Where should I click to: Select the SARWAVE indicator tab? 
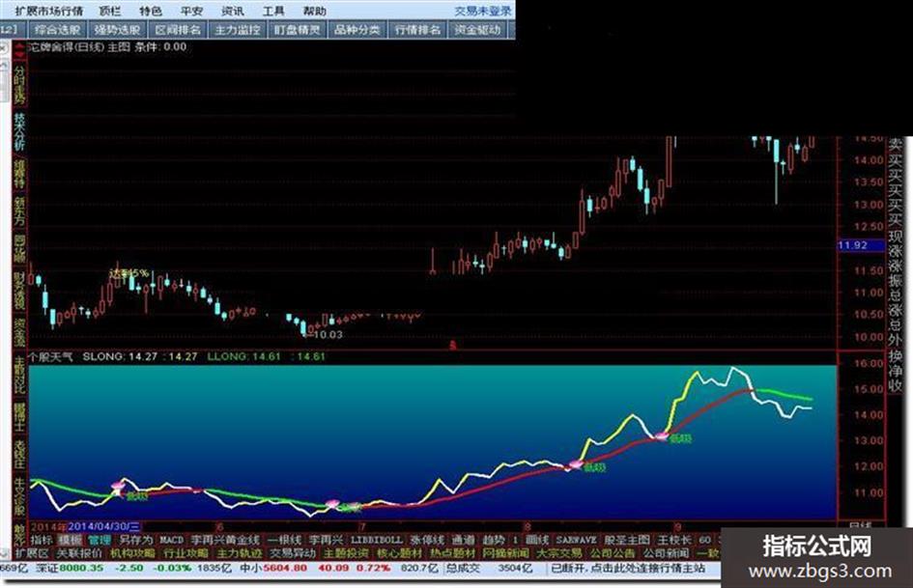pyautogui.click(x=577, y=540)
